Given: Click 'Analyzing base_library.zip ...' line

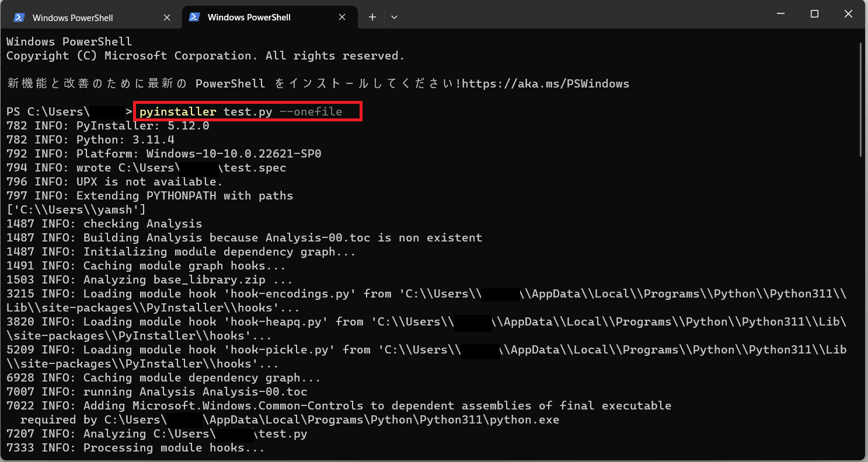Looking at the screenshot, I should coord(150,280).
